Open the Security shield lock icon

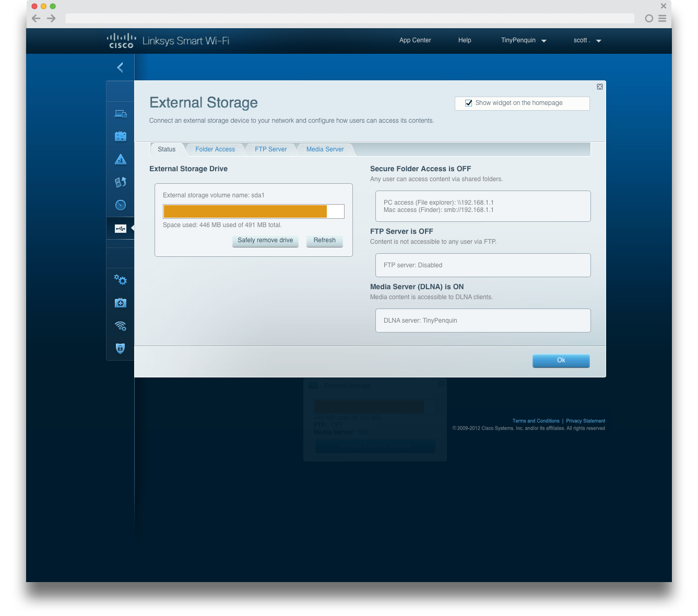(121, 349)
